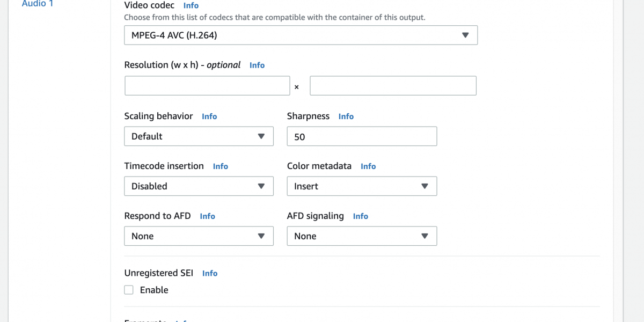Click the resolution height input field

(393, 86)
